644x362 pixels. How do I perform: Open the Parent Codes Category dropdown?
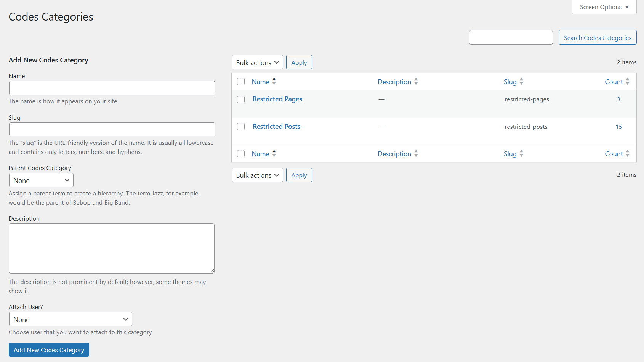pyautogui.click(x=41, y=180)
